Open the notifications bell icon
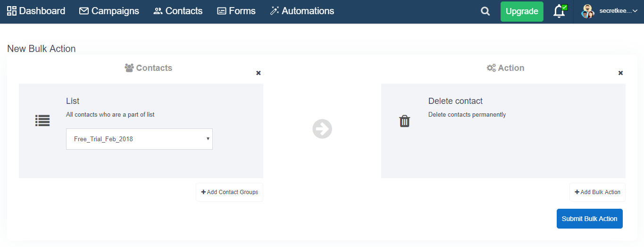Screen dimensions: 644x247 [559, 11]
